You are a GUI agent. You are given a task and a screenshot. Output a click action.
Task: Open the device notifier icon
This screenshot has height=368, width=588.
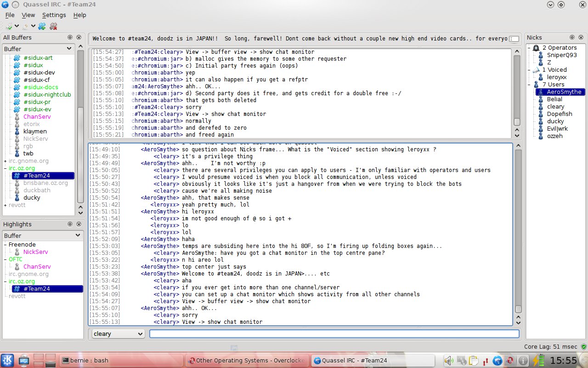coord(24,361)
